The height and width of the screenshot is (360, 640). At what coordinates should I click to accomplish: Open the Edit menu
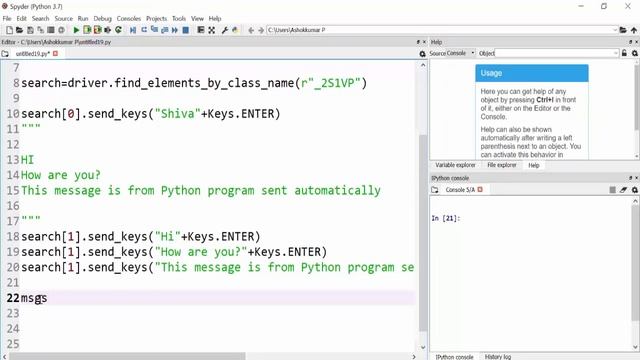click(22, 19)
